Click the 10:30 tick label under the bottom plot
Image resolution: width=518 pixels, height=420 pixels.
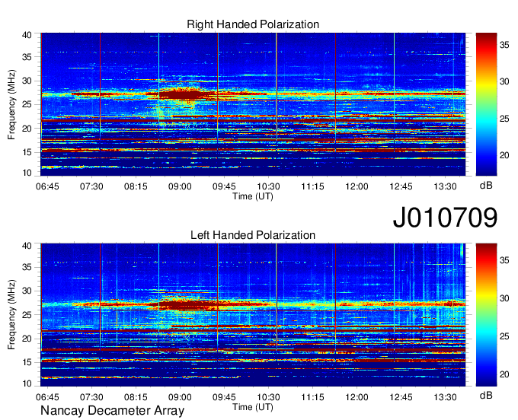[x=268, y=397]
